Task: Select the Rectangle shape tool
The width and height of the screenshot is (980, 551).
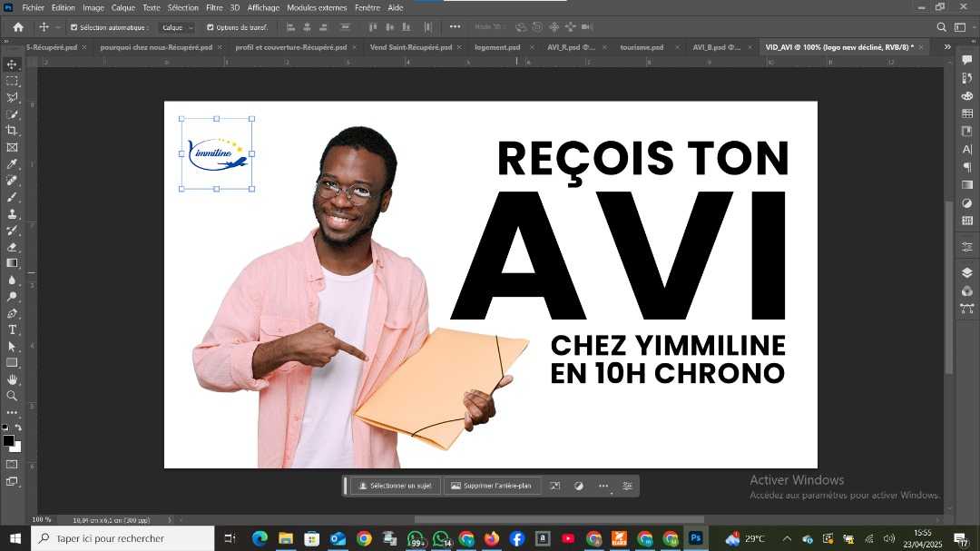Action: pyautogui.click(x=12, y=363)
